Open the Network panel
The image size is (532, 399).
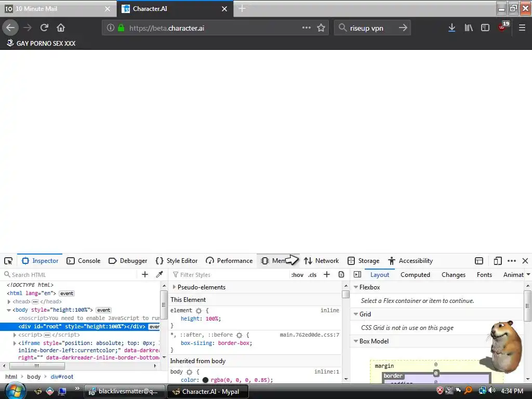pyautogui.click(x=321, y=261)
